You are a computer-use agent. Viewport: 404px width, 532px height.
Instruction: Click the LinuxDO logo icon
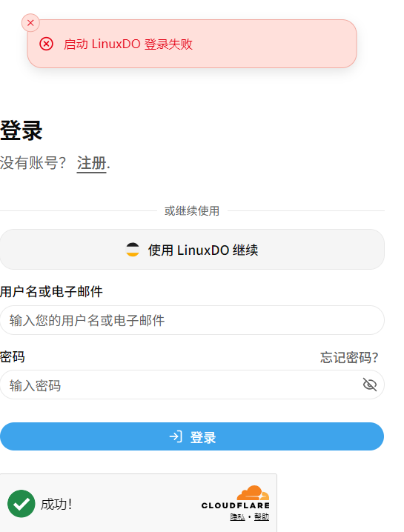pyautogui.click(x=133, y=250)
